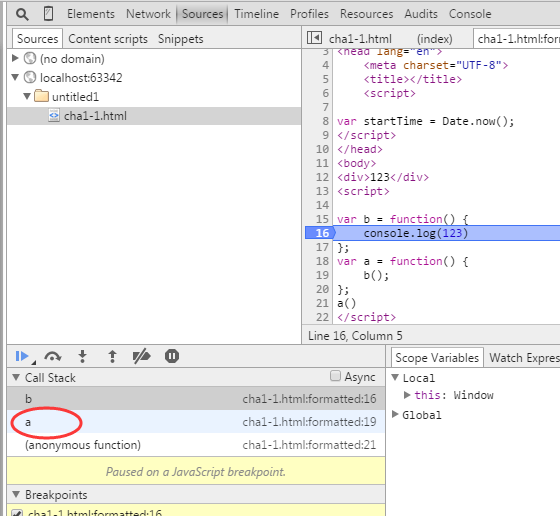This screenshot has height=516, width=560.
Task: Click the Step out up-arrow icon
Action: click(112, 356)
